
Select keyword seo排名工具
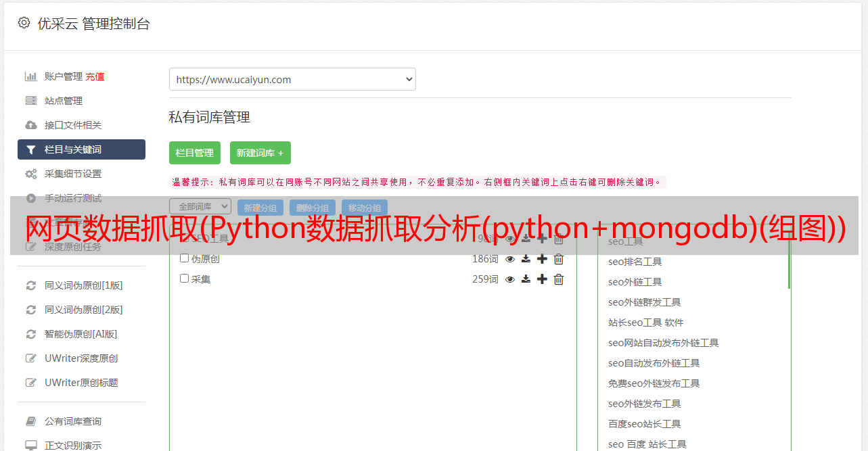pyautogui.click(x=635, y=262)
